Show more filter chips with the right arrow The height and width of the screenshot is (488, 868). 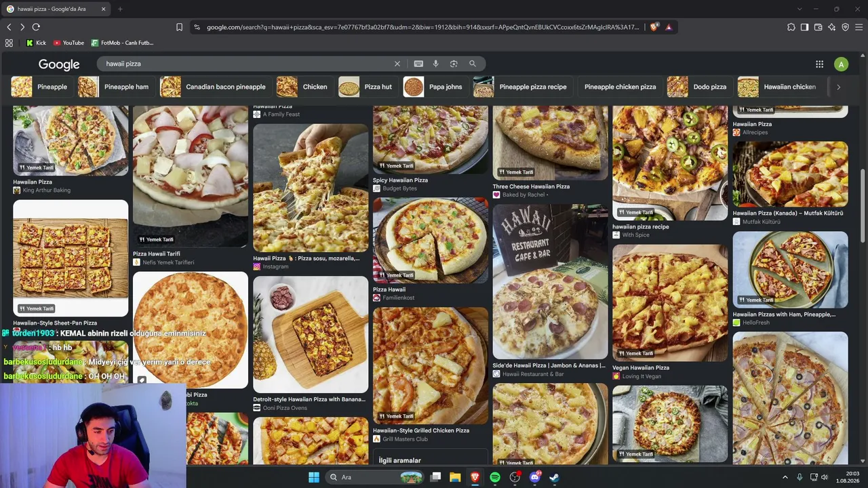click(x=838, y=87)
